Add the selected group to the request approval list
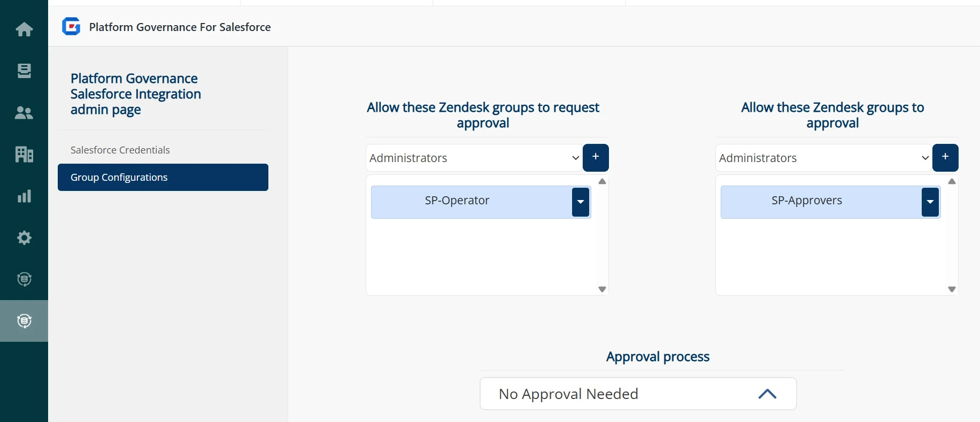980x422 pixels. click(596, 157)
